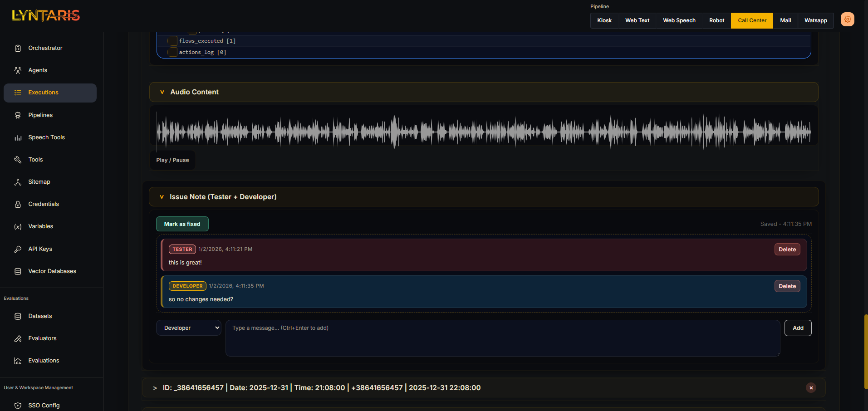868x411 pixels.
Task: Click the Sitemap tree icon
Action: 18,182
